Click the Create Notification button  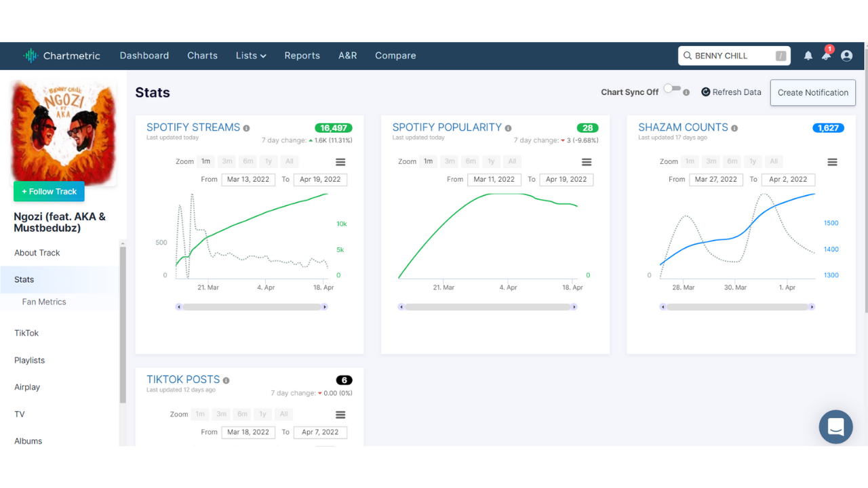pos(812,93)
